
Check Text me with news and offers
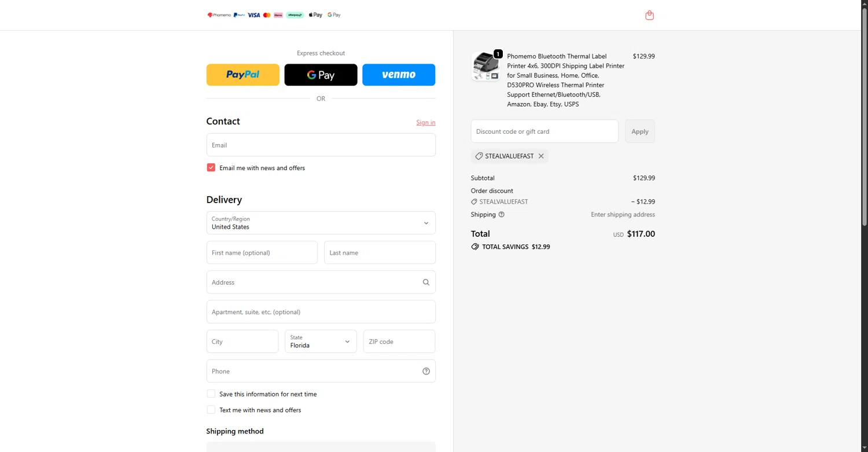211,410
